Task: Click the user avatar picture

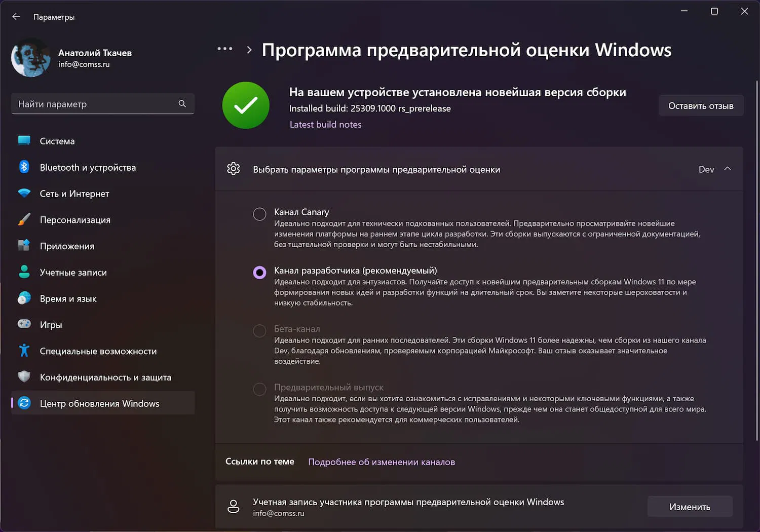Action: [x=31, y=58]
